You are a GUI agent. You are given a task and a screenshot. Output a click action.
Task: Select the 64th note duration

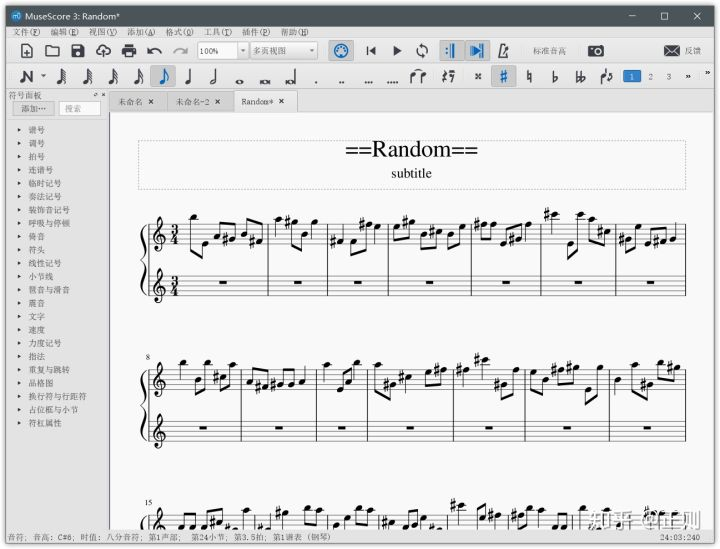click(87, 77)
